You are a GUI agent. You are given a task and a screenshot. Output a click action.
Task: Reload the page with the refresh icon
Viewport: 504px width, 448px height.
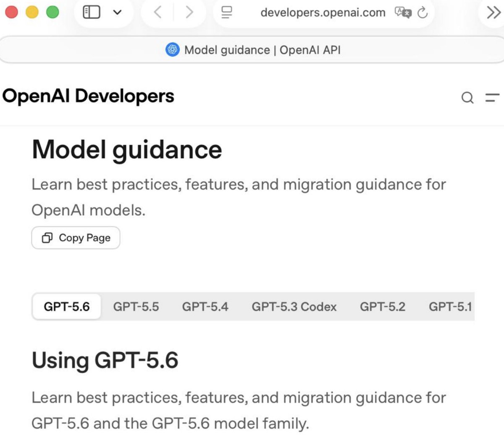coord(423,13)
